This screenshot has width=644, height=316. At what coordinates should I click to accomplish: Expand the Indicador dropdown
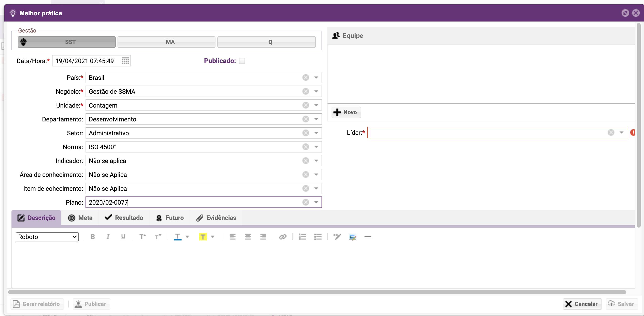click(316, 161)
